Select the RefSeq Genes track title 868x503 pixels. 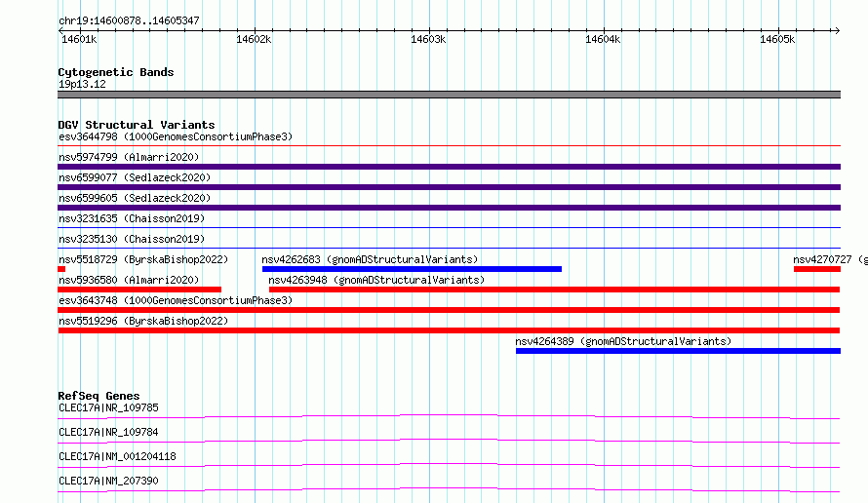pos(99,396)
